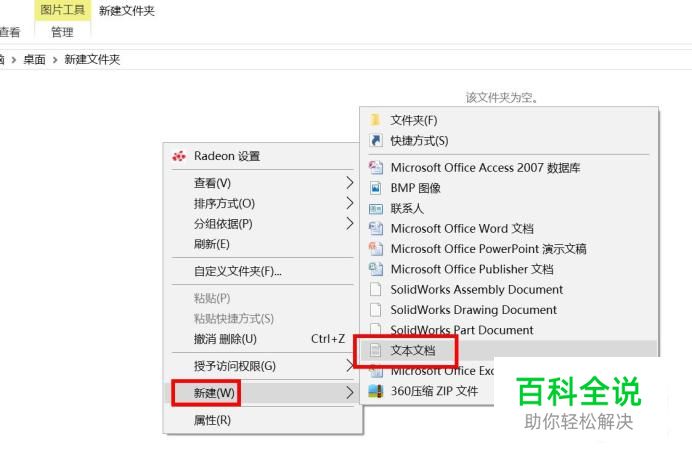
Task: Choose Microsoft Office Access 2007 数据库
Action: pyautogui.click(x=509, y=168)
